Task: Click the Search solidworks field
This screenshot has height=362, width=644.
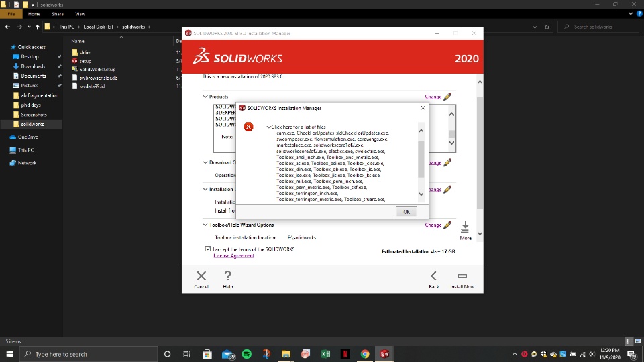Action: pos(598,27)
